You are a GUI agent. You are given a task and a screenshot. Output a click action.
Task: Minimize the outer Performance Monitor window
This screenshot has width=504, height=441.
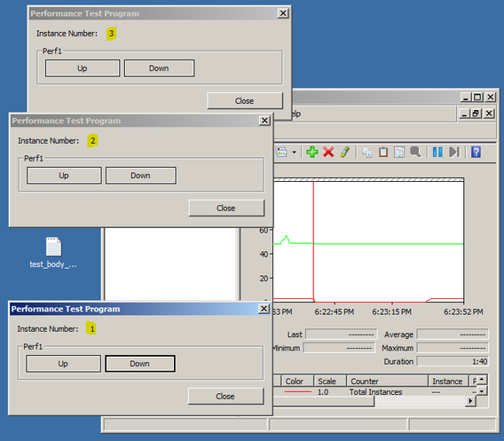point(466,97)
